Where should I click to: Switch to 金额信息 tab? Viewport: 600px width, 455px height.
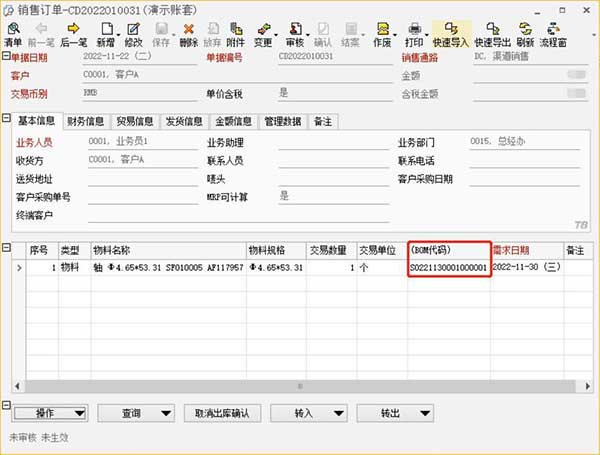(x=233, y=122)
